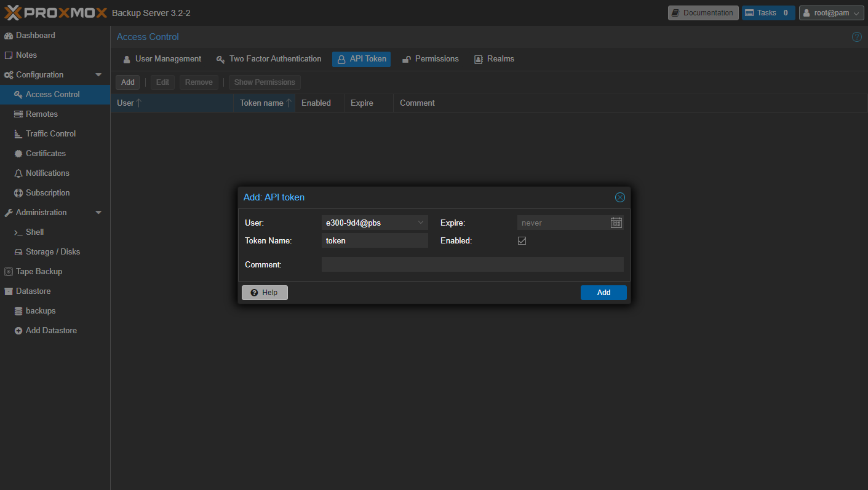868x490 pixels.
Task: Click the help question mark icon in the Access Control header
Action: click(857, 37)
